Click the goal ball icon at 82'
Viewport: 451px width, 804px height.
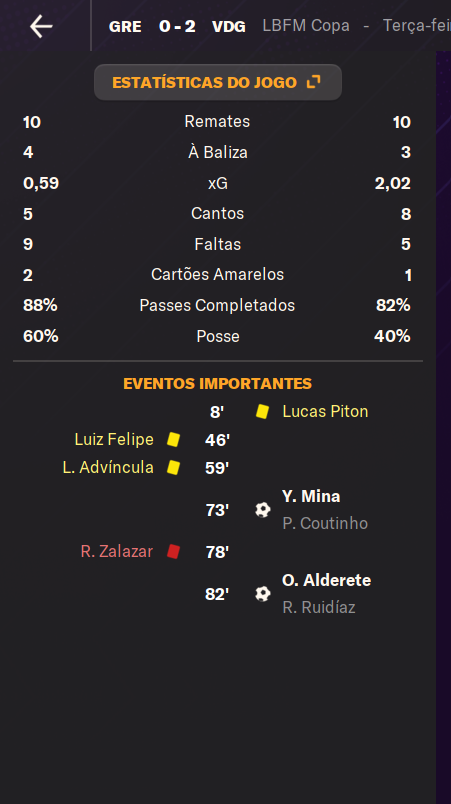click(262, 594)
